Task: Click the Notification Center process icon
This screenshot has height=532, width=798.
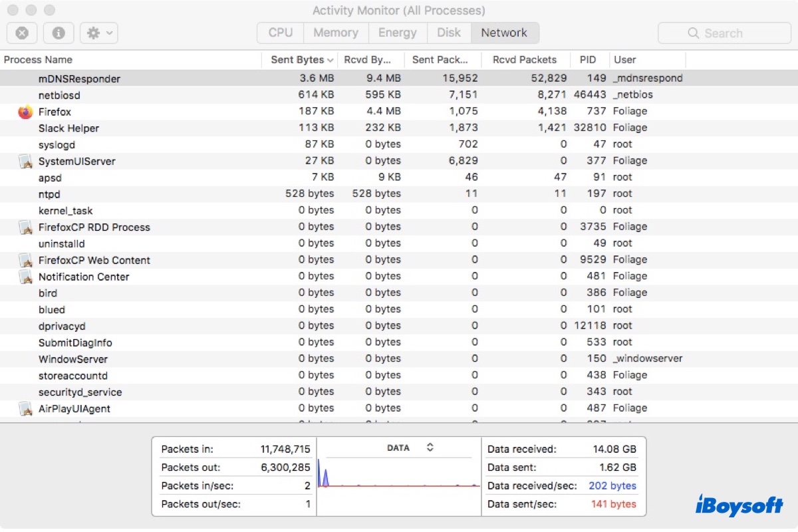Action: (x=25, y=277)
